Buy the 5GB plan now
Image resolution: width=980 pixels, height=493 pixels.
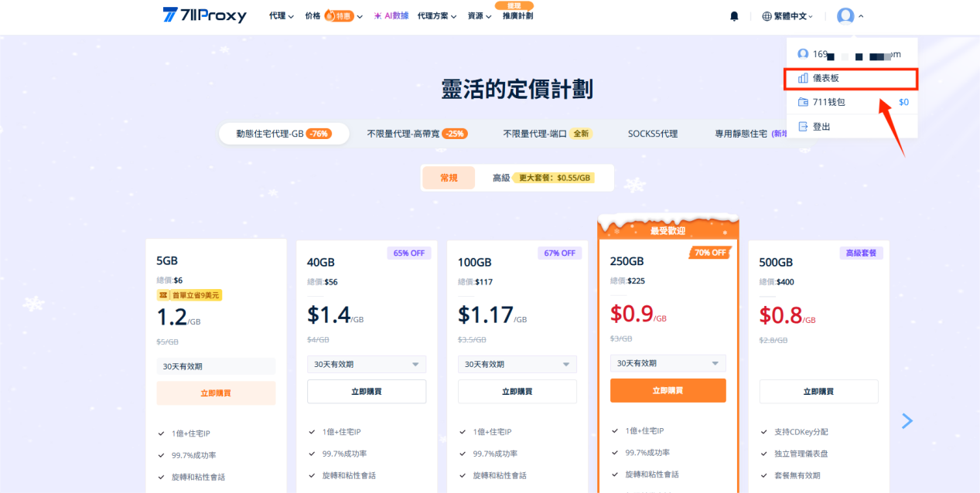[x=216, y=393]
